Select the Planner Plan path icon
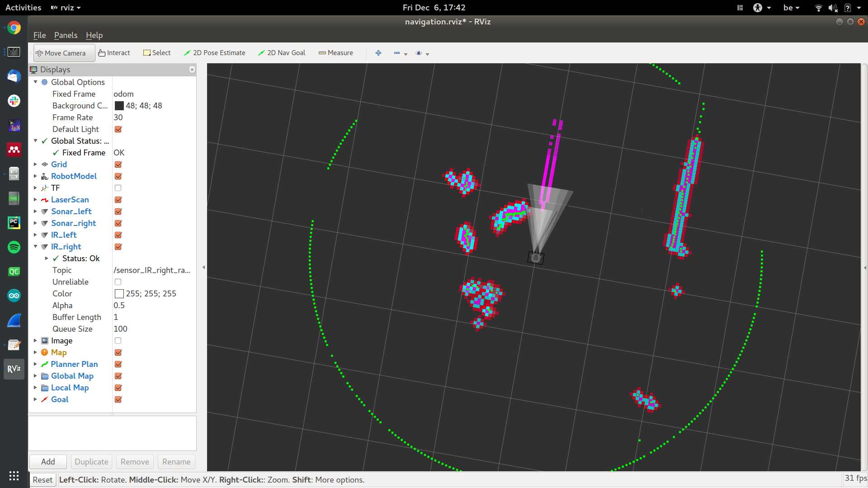Viewport: 868px width, 488px height. [45, 364]
